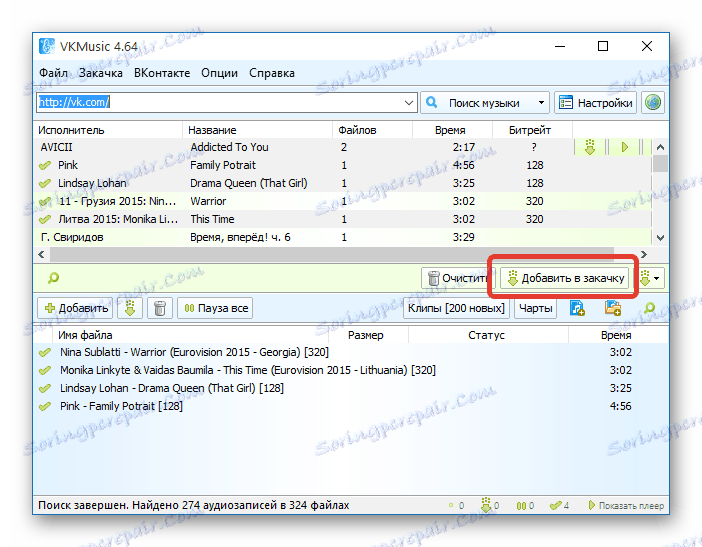
Task: Open the Закачка menu
Action: pos(100,73)
